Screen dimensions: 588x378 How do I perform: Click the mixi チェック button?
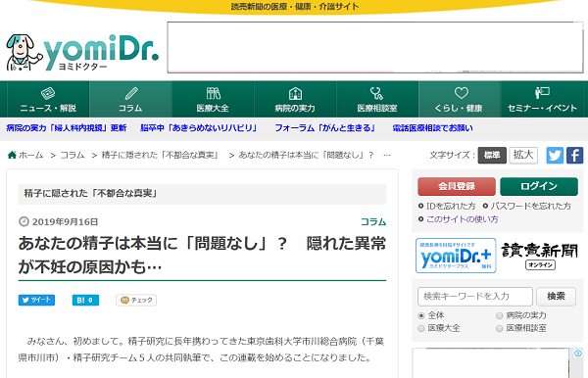(x=136, y=300)
